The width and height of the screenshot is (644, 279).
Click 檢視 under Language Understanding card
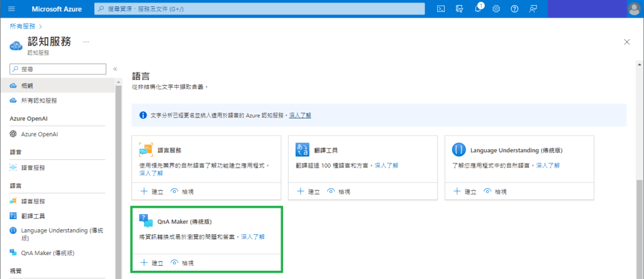point(494,191)
